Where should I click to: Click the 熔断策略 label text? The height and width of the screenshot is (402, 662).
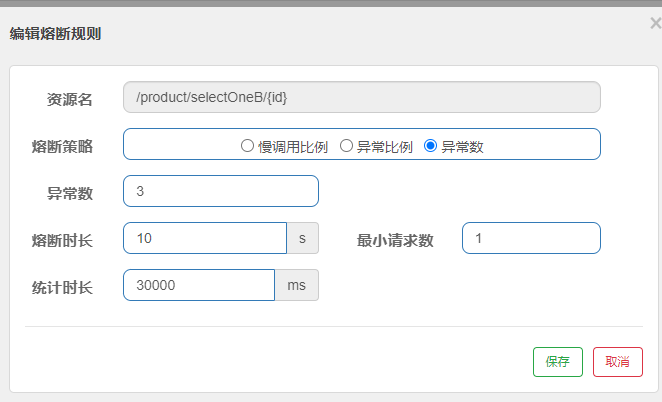pos(62,146)
